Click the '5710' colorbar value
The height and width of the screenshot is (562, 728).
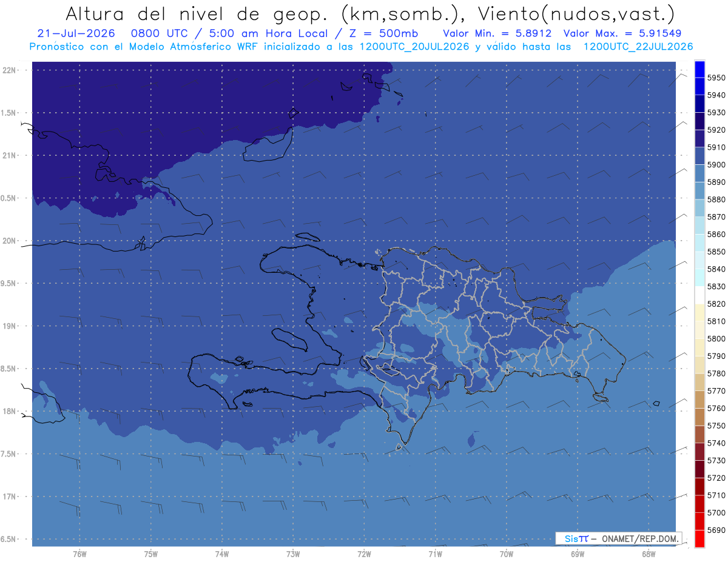[x=716, y=495]
